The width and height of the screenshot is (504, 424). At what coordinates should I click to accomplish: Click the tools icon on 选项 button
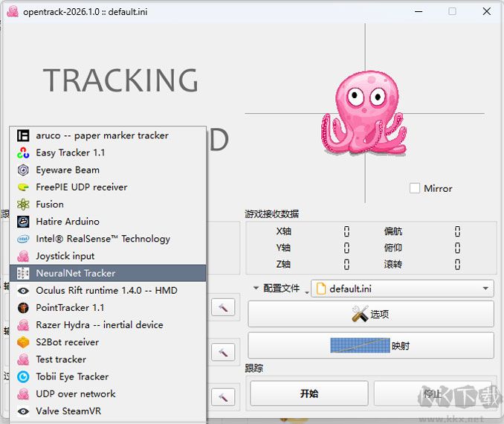point(360,314)
